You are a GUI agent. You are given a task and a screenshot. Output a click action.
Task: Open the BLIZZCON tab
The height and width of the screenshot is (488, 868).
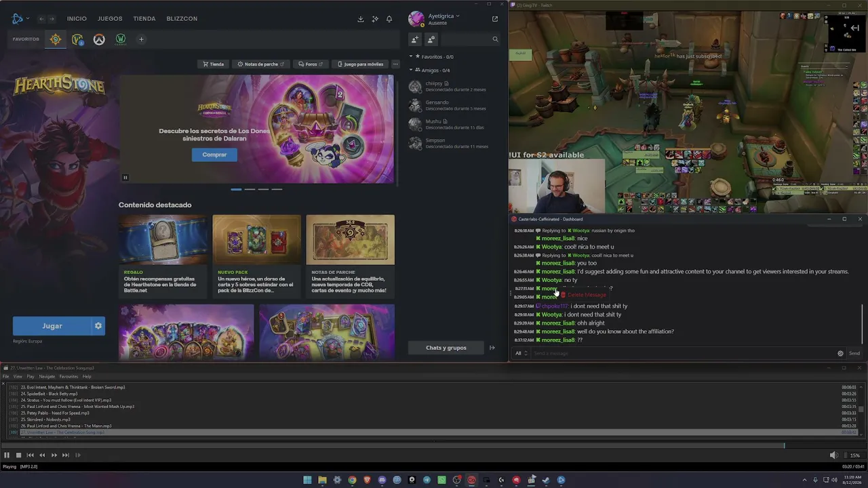[182, 19]
